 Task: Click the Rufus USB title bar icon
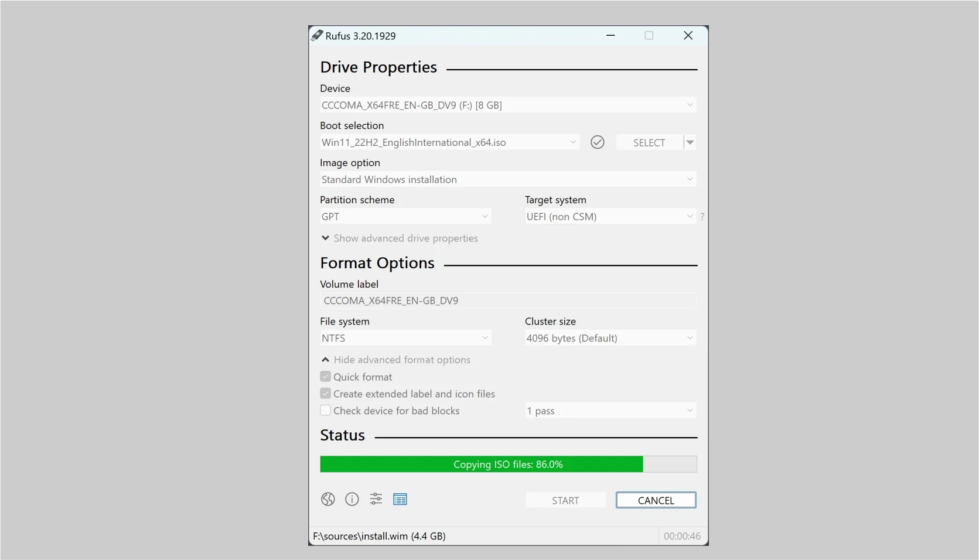pos(317,36)
